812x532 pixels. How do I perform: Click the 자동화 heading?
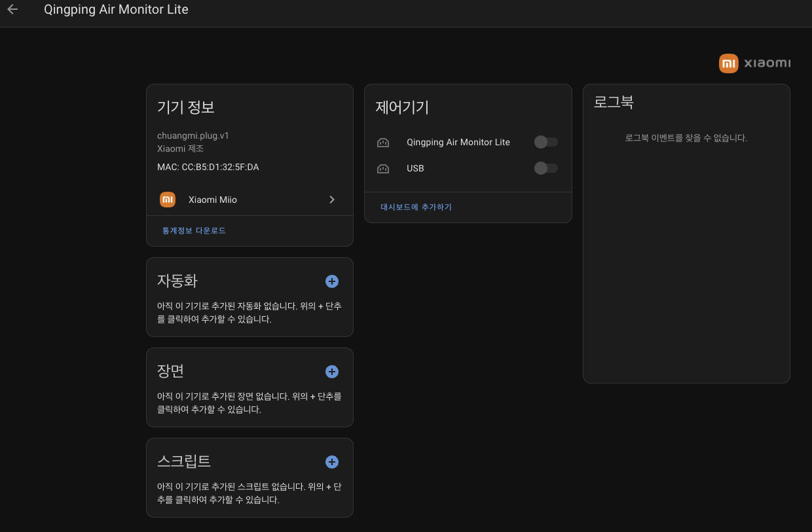click(x=177, y=281)
